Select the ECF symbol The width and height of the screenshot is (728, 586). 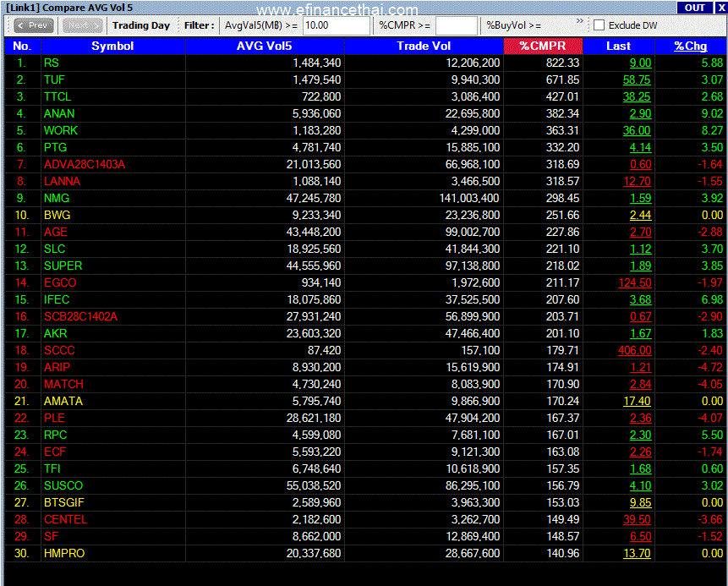coord(55,452)
